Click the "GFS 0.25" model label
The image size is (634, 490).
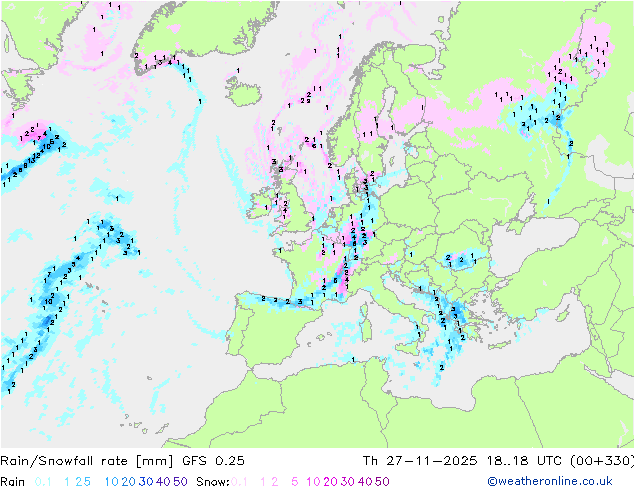click(x=213, y=460)
